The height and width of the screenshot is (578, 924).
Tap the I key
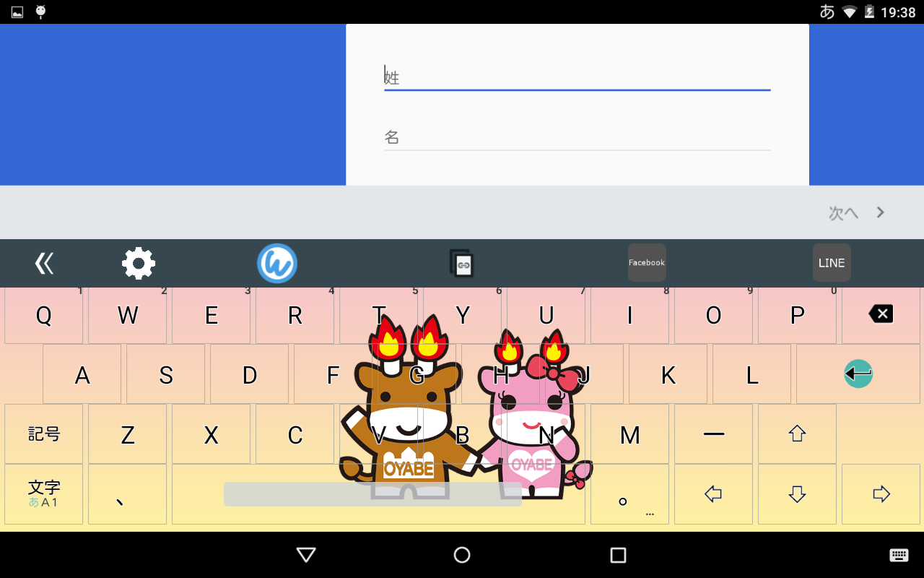click(x=629, y=314)
